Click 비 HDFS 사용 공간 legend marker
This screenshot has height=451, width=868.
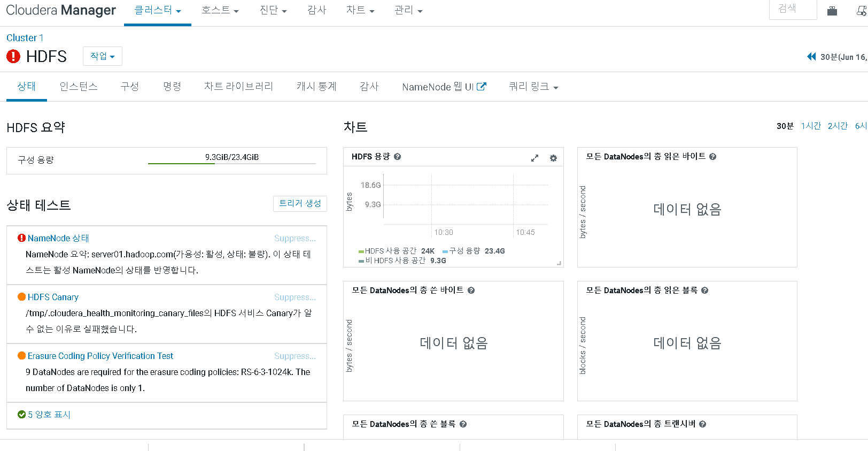361,261
